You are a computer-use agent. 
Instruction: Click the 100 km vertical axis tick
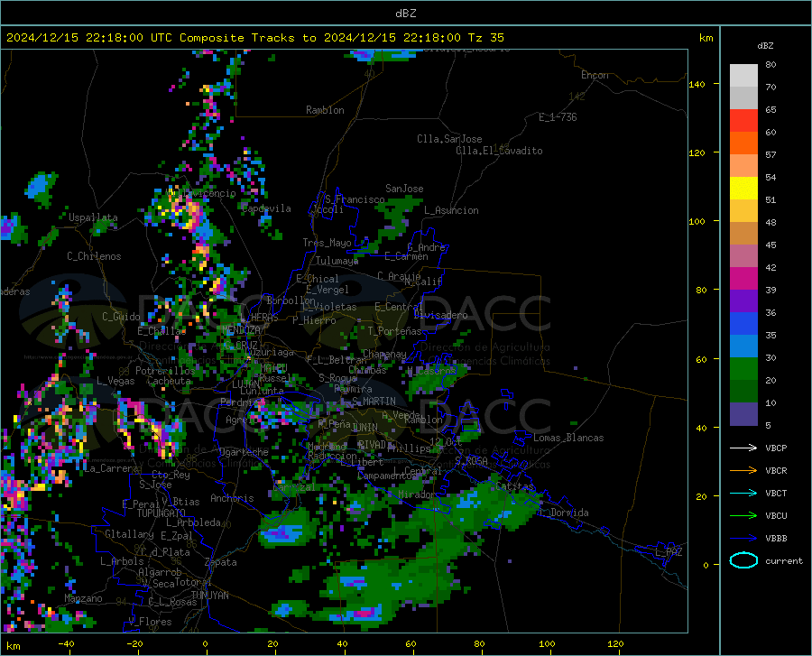click(x=697, y=221)
